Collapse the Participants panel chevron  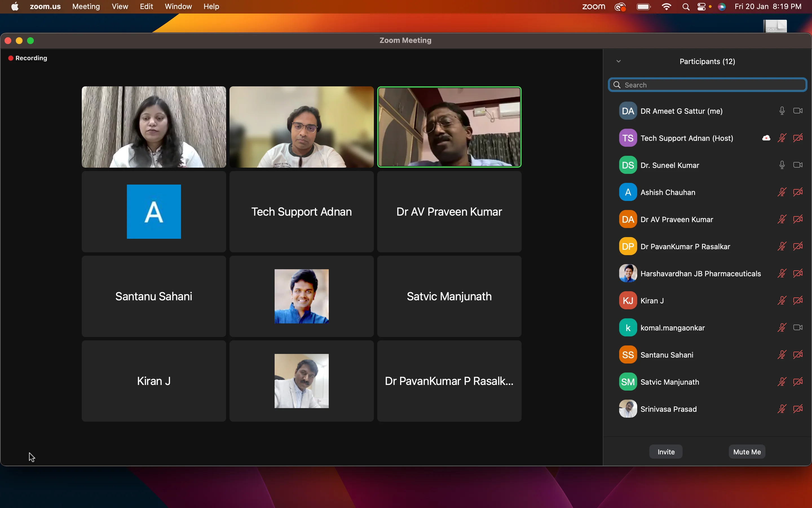tap(618, 61)
